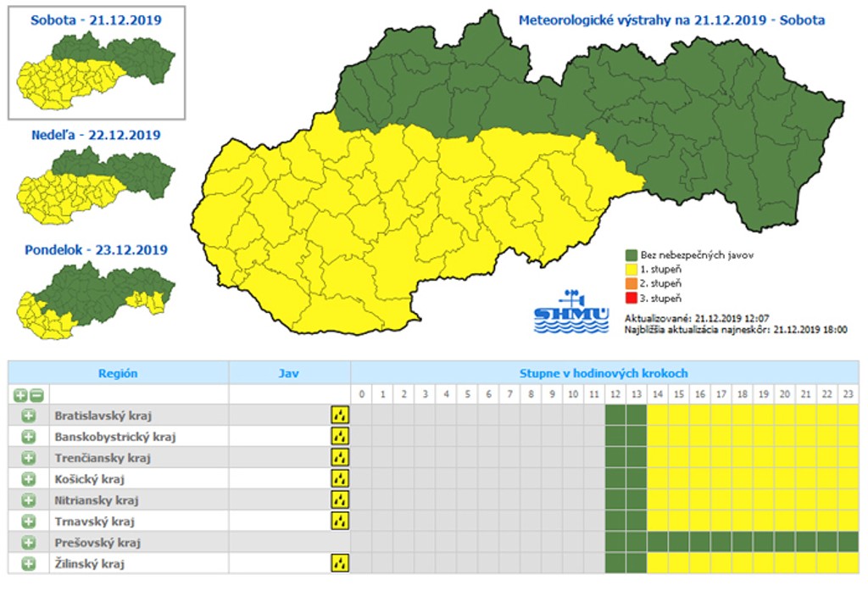Click the hour 14 cell for Prešovský kraj
868x608 pixels.
click(658, 542)
